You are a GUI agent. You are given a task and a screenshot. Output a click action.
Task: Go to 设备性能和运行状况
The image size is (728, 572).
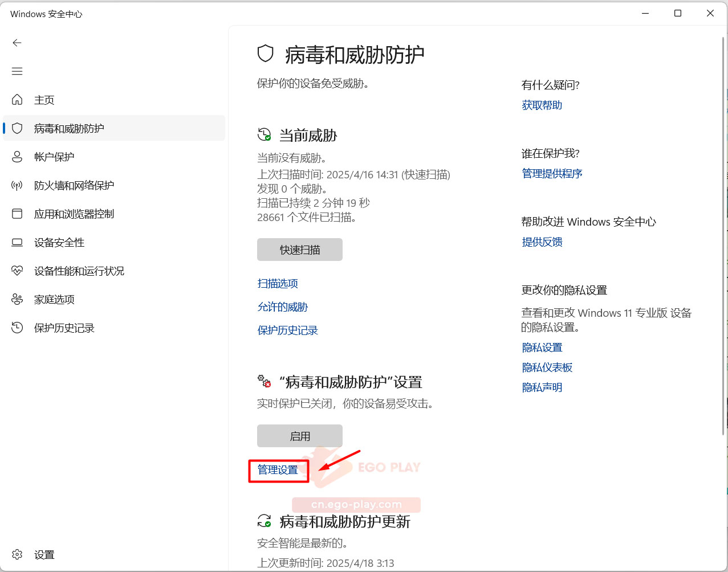point(114,271)
